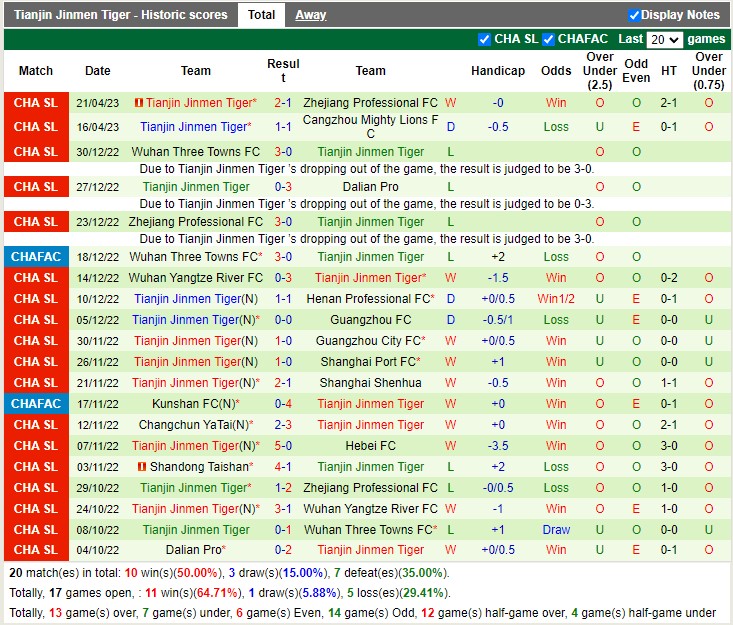Click the -3.5 handicap value for Hebei FC match
This screenshot has width=733, height=625.
pos(498,446)
